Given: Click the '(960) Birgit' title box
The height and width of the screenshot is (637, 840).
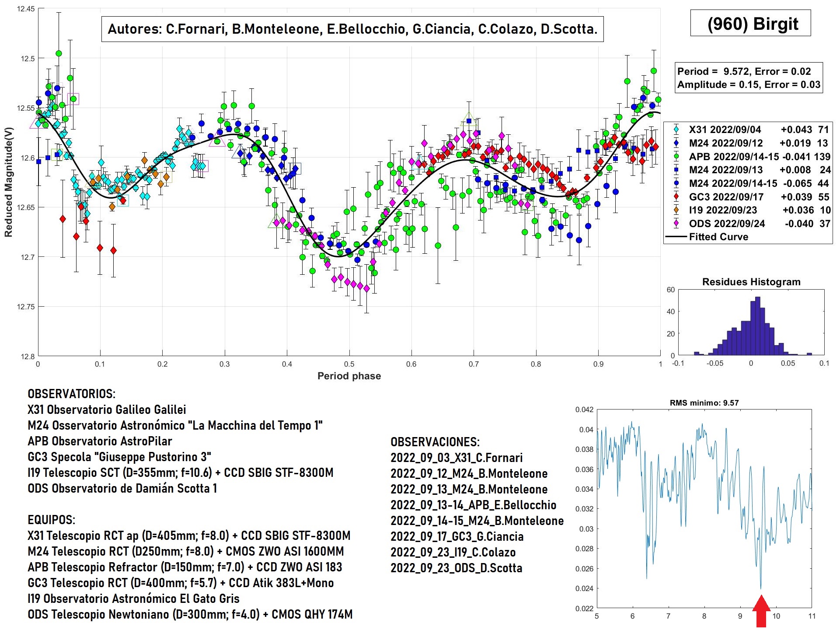Looking at the screenshot, I should tap(750, 23).
